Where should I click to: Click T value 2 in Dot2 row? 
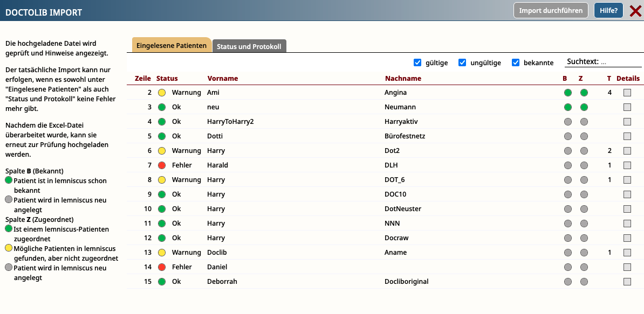[609, 151]
